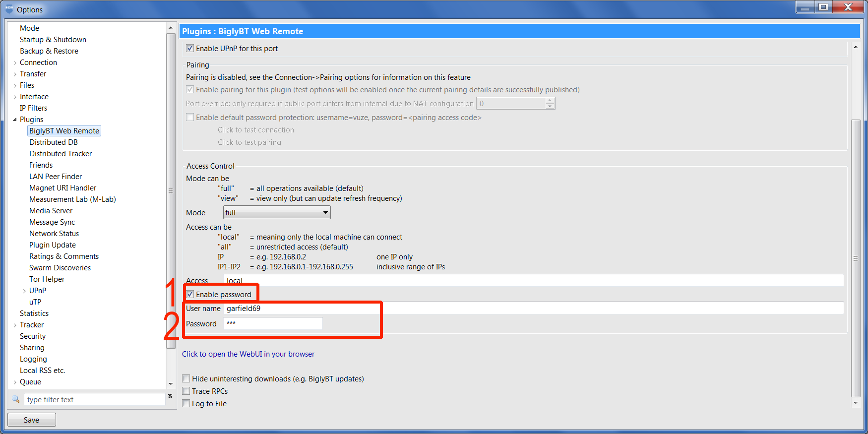Click the Port override value field

[511, 103]
